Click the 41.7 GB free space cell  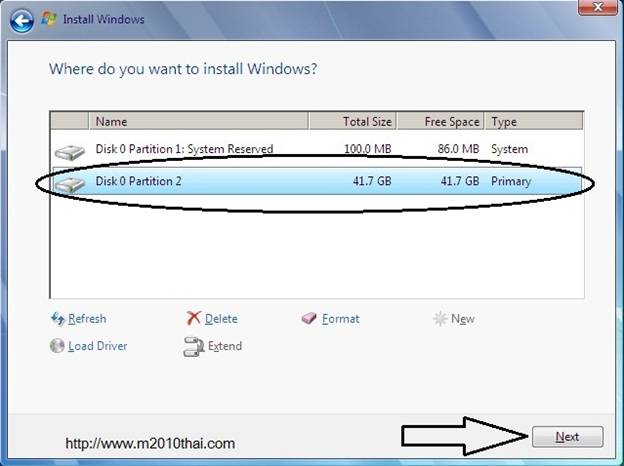click(460, 181)
